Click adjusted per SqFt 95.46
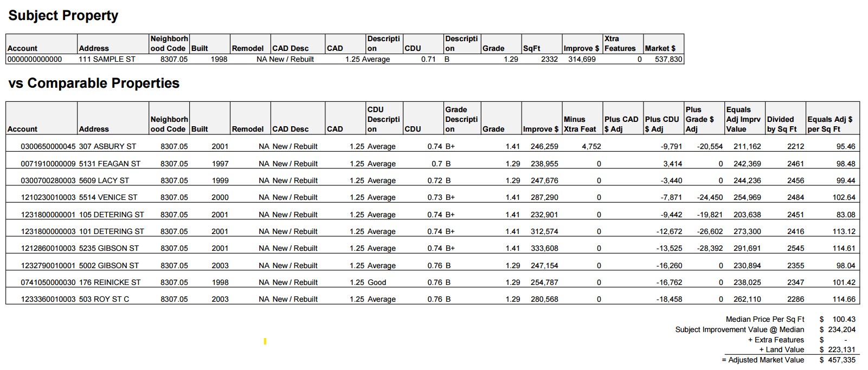The image size is (868, 370). pyautogui.click(x=846, y=146)
